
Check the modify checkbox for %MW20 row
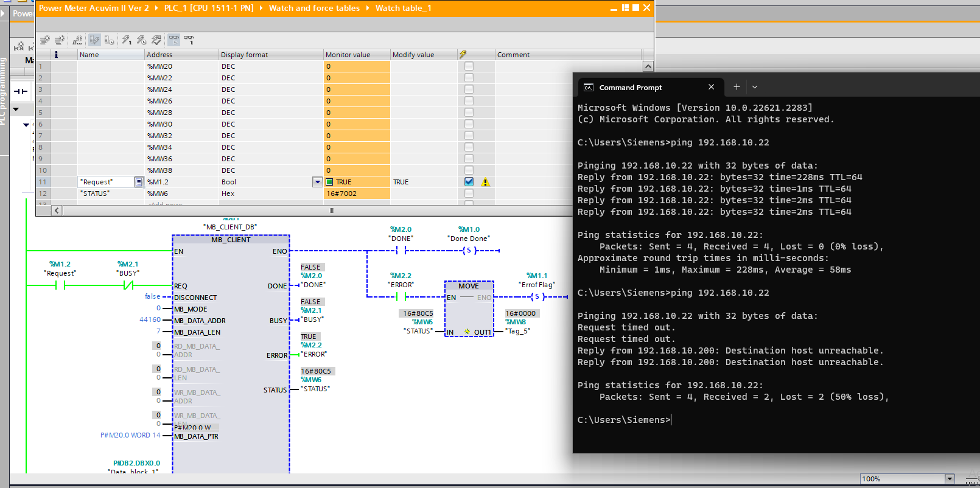click(469, 66)
